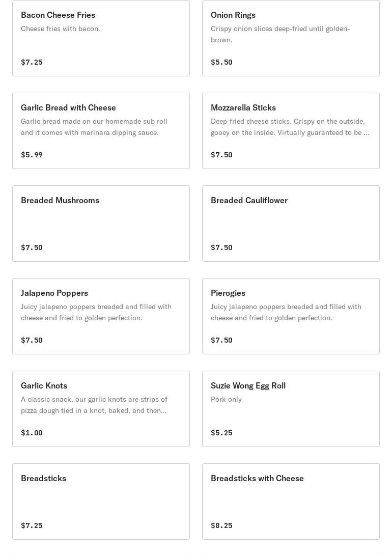Click the Garlic Knots description text
This screenshot has width=392, height=556.
94,405
